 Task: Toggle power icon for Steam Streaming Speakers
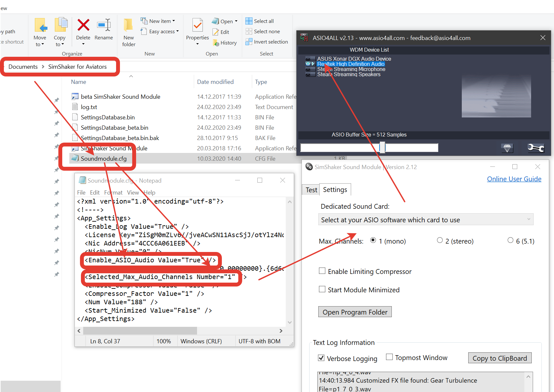click(308, 74)
